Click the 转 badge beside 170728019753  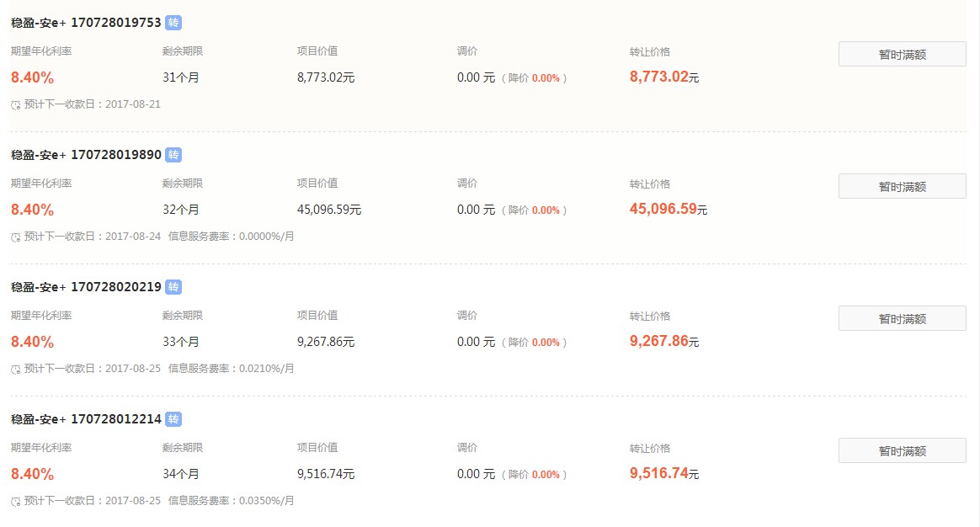click(173, 24)
